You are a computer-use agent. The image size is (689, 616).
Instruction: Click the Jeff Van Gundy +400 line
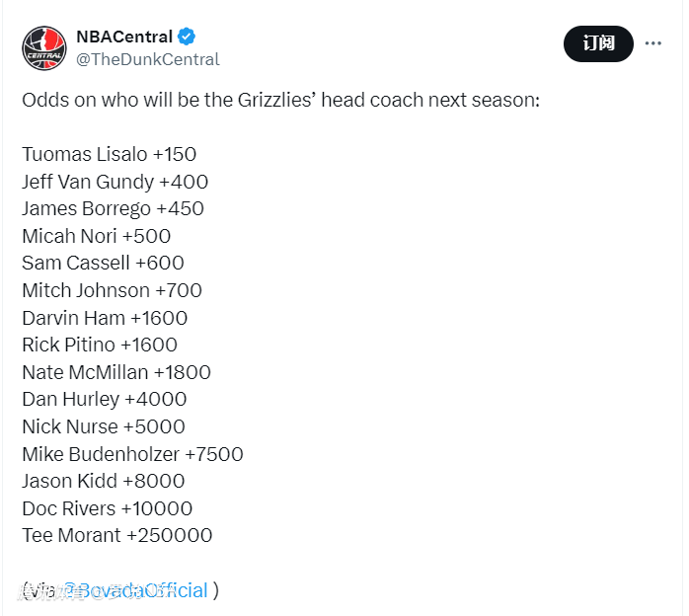[115, 182]
